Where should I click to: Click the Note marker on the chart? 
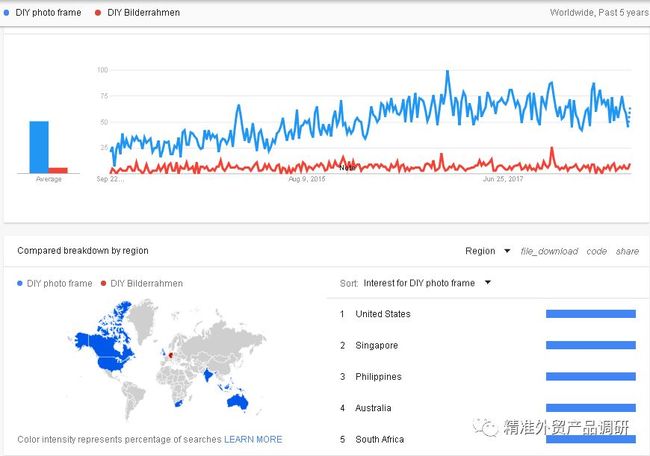(x=347, y=167)
